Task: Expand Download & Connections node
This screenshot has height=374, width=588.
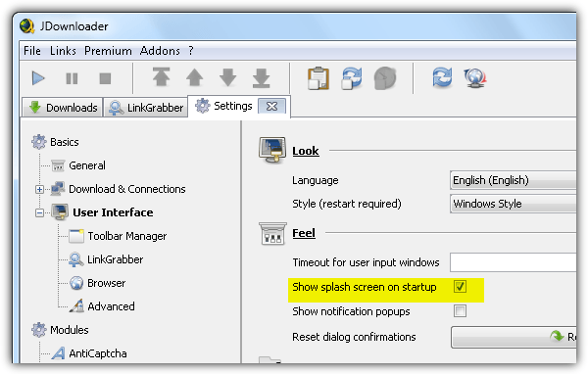Action: point(39,189)
